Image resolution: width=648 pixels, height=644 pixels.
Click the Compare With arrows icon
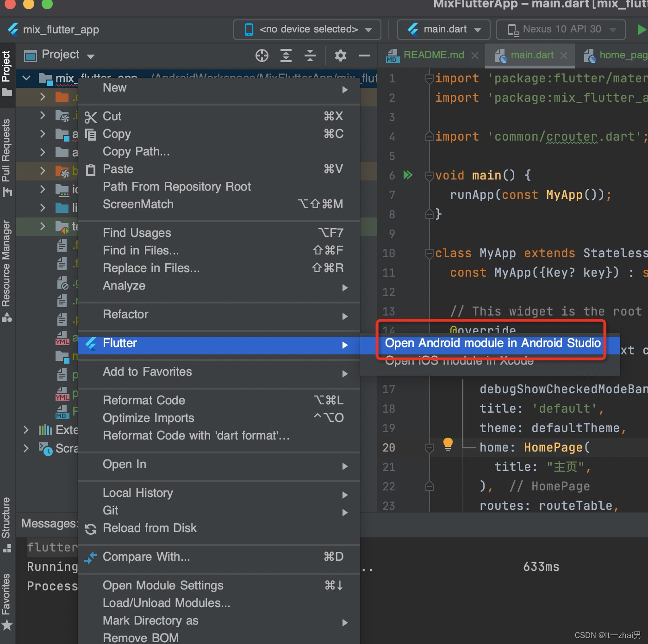pyautogui.click(x=91, y=557)
